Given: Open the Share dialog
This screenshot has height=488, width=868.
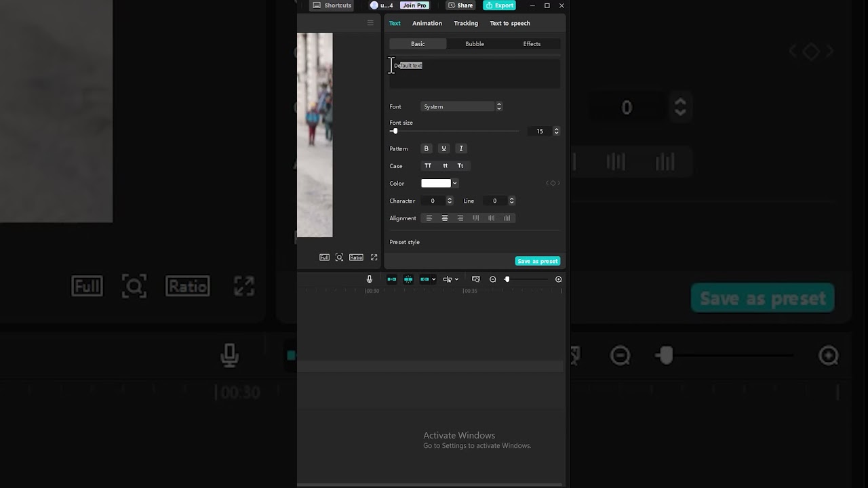Looking at the screenshot, I should pyautogui.click(x=460, y=5).
